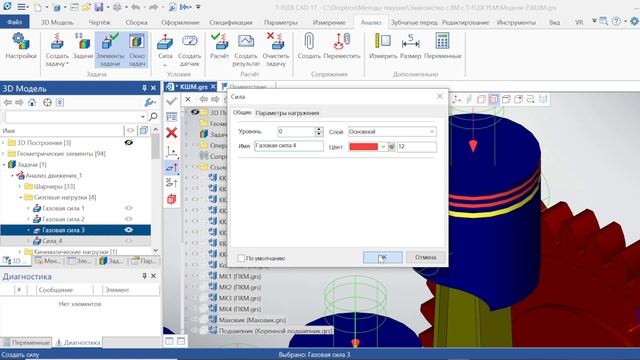Collapse the Силовые нагрузки [4] folder
Viewport: 640px width, 360px height.
[20, 198]
